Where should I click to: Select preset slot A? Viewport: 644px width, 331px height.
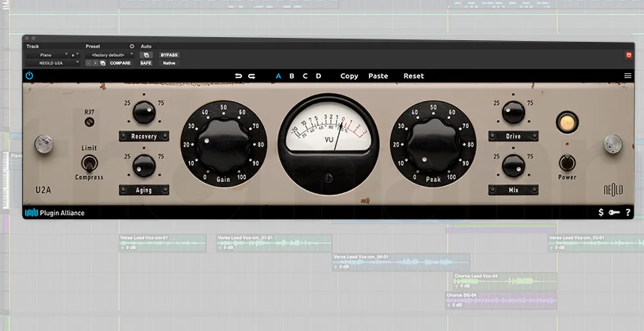pos(279,76)
